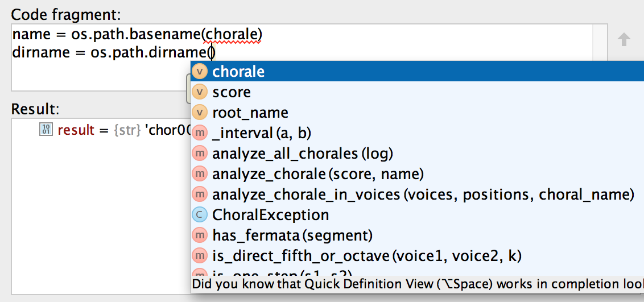The image size is (644, 302).
Task: Click the result value type icon
Action: click(x=46, y=130)
